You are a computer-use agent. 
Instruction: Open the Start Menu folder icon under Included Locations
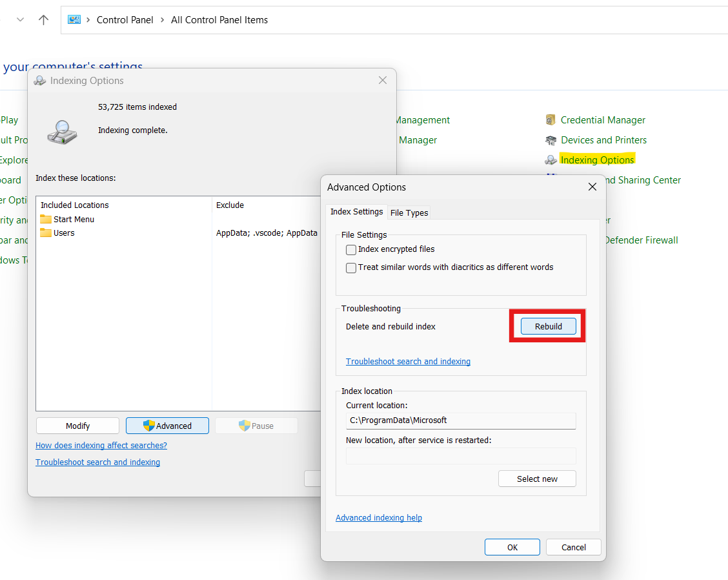pyautogui.click(x=45, y=219)
